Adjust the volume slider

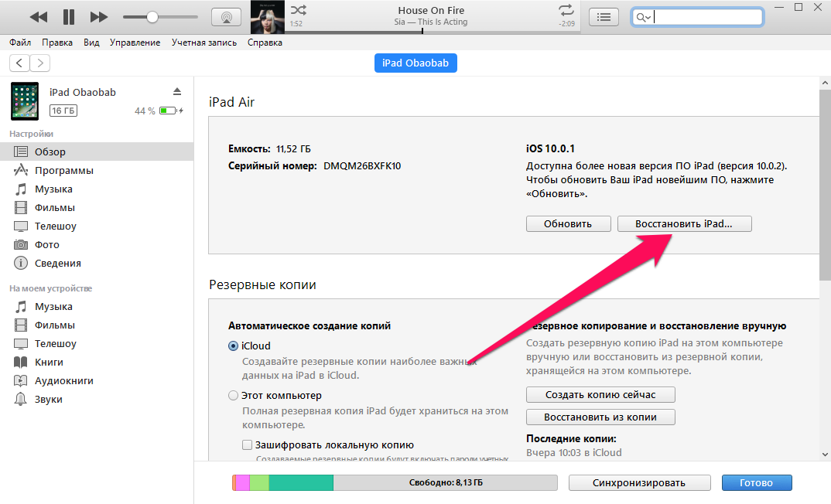(152, 17)
